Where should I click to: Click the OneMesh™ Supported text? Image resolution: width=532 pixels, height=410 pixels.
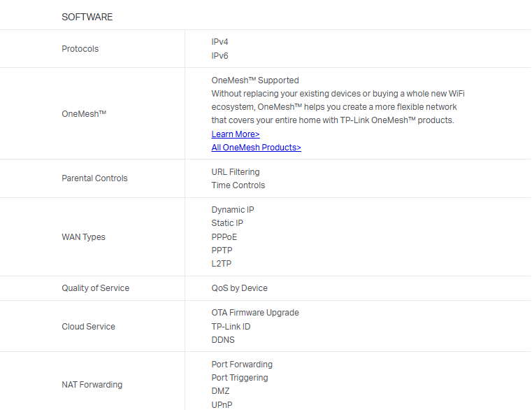[255, 80]
